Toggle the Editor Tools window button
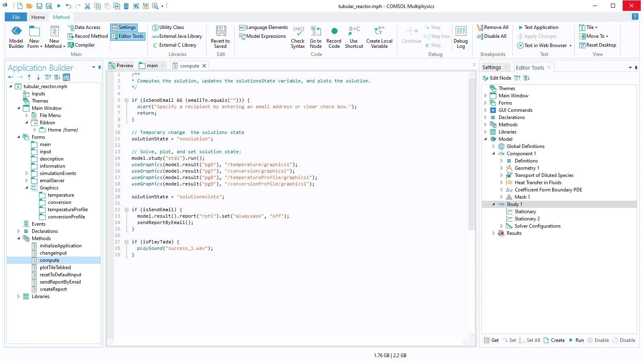Viewport: 644px width, 362px height. pos(128,36)
